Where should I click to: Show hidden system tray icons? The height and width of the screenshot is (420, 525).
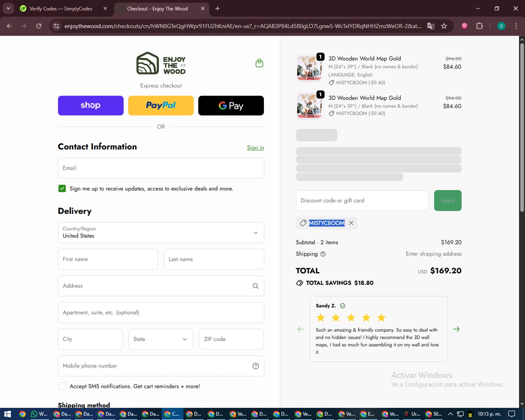[450, 414]
